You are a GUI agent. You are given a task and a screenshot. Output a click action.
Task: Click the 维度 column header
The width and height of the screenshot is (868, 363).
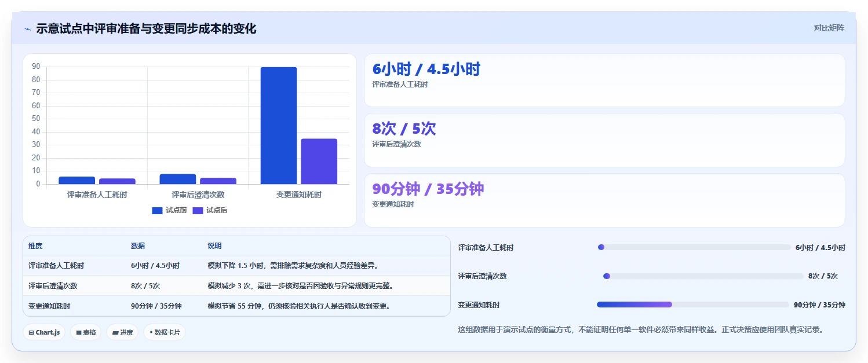[35, 246]
